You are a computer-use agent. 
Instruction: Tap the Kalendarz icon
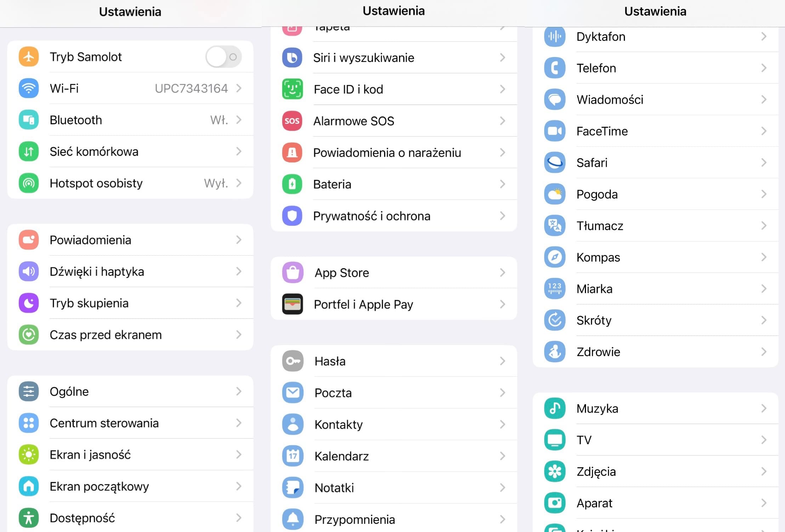293,456
